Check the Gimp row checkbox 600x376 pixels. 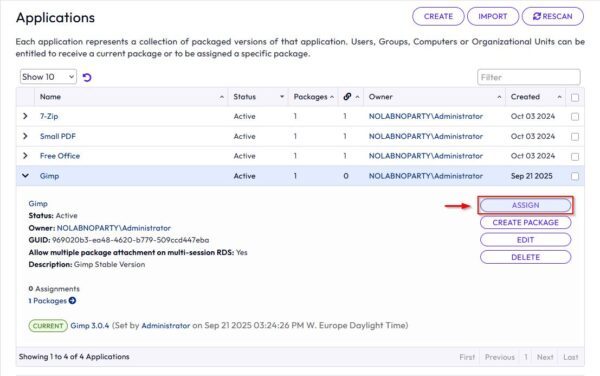[x=575, y=176]
